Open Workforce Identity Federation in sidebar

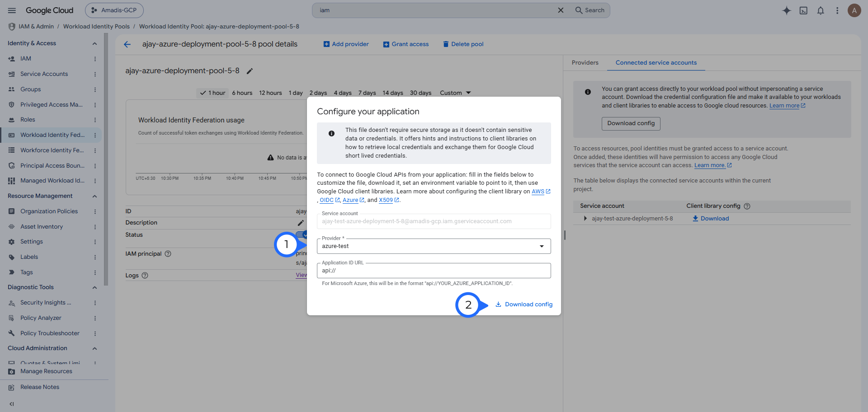coord(52,150)
